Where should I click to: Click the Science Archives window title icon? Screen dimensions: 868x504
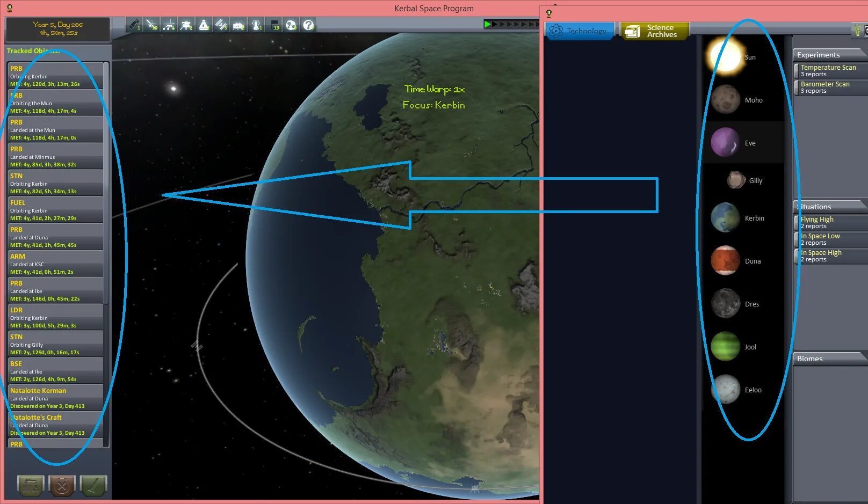point(549,13)
